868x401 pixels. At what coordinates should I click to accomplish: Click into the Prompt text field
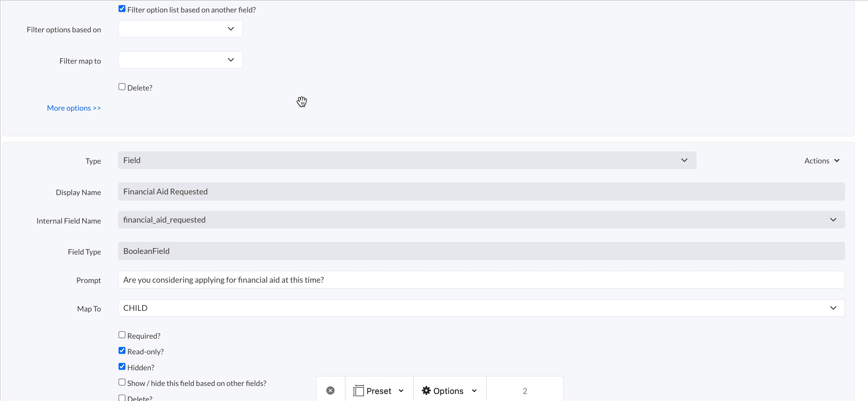[x=481, y=280]
